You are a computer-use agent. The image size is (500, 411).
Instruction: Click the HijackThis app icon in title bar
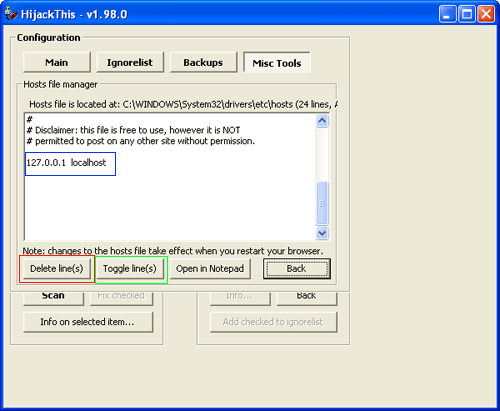click(11, 14)
